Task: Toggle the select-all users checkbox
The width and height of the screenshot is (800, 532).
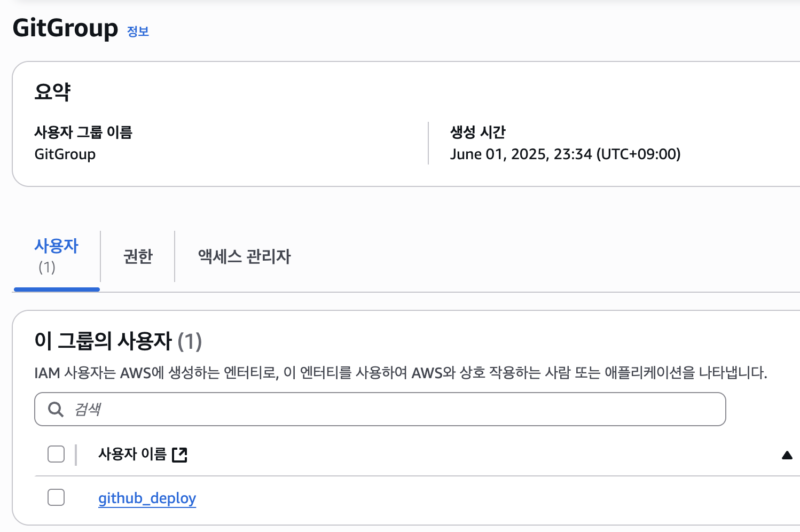Action: [56, 455]
